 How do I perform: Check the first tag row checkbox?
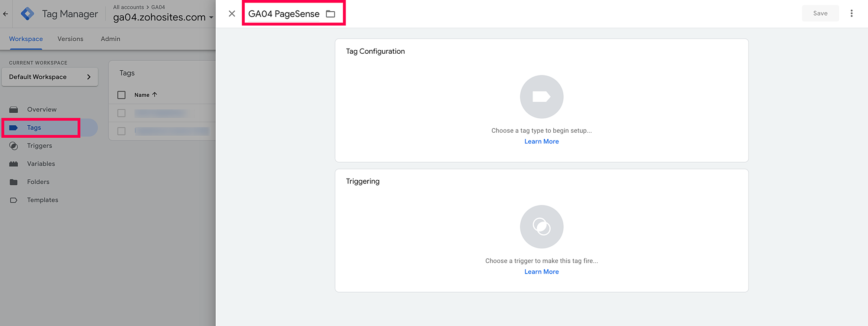122,113
